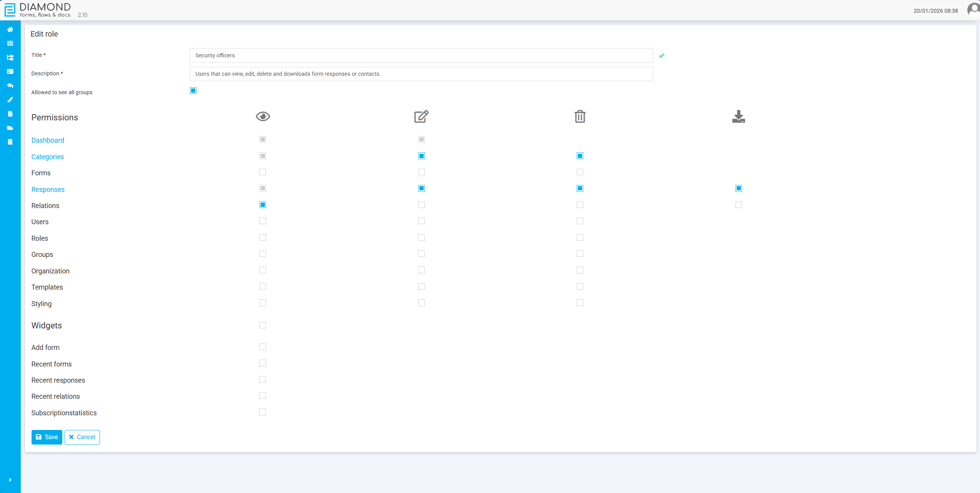Click the view permissions eye column icon
Screen dimensions: 980x493
[x=263, y=116]
